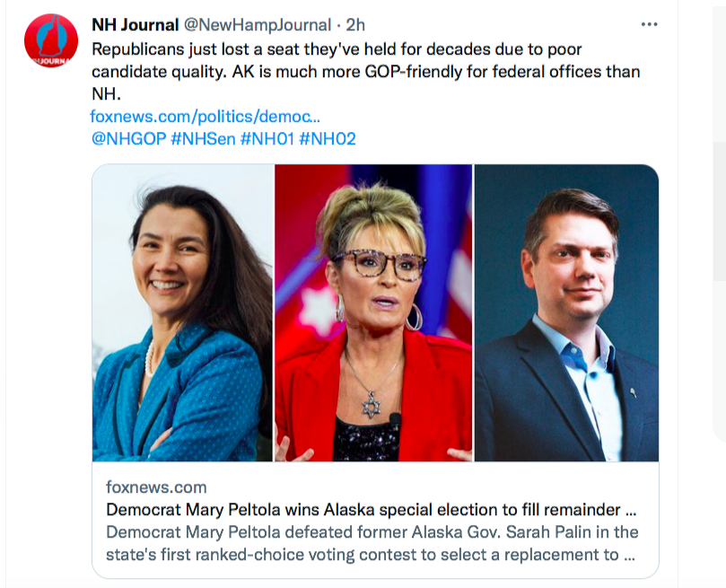Open the #NHSen hashtag

click(x=202, y=139)
